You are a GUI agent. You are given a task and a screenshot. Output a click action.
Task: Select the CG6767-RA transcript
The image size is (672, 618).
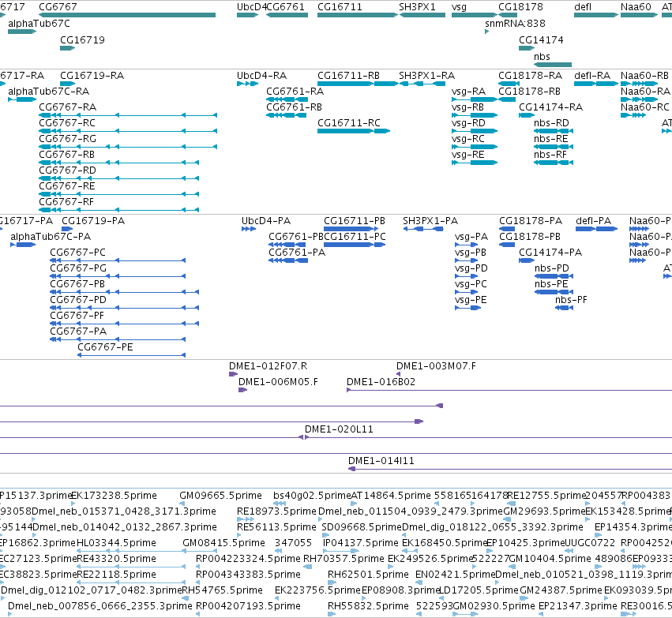pos(128,115)
